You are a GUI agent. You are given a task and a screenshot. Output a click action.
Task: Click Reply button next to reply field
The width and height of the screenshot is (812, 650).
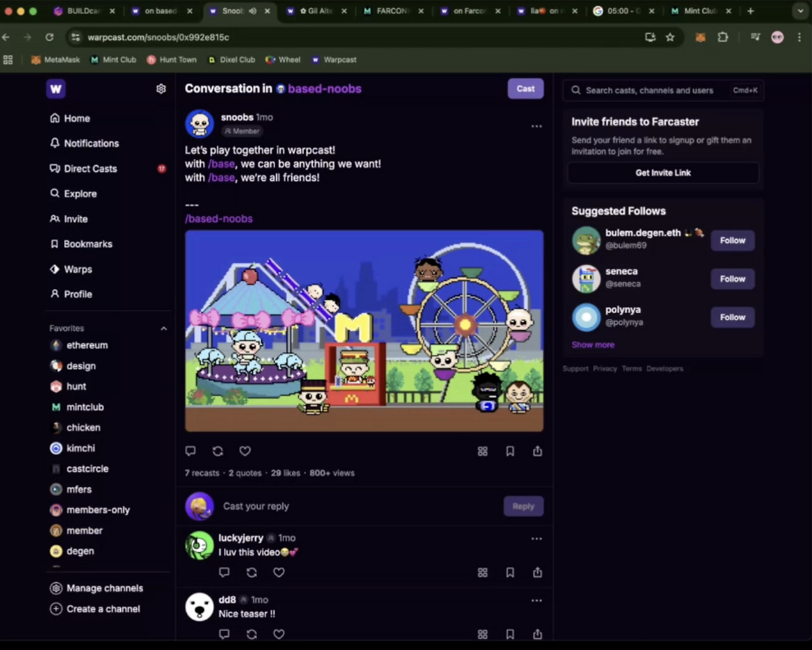[x=523, y=506]
